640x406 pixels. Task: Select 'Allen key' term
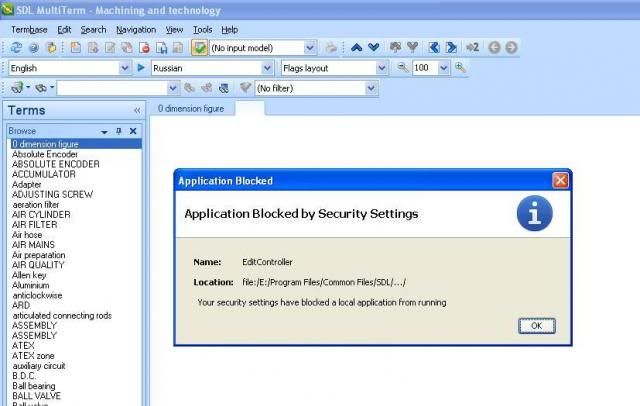pyautogui.click(x=29, y=275)
